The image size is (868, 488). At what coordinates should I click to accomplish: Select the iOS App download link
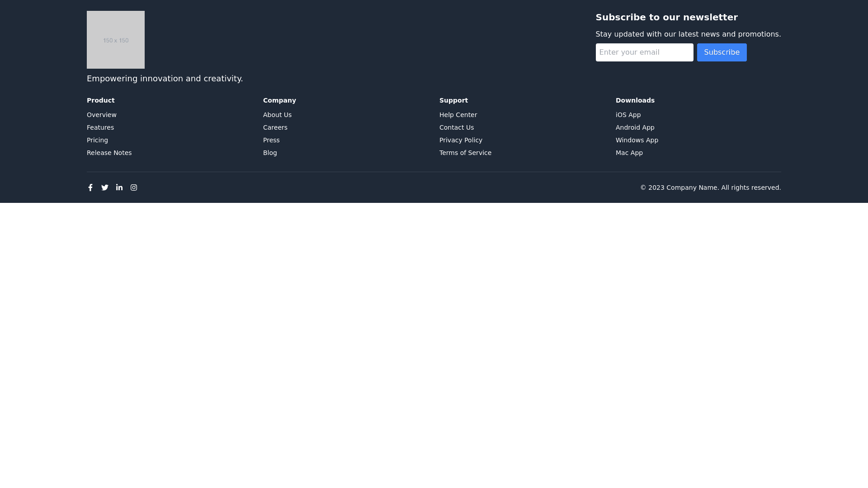[x=628, y=115]
